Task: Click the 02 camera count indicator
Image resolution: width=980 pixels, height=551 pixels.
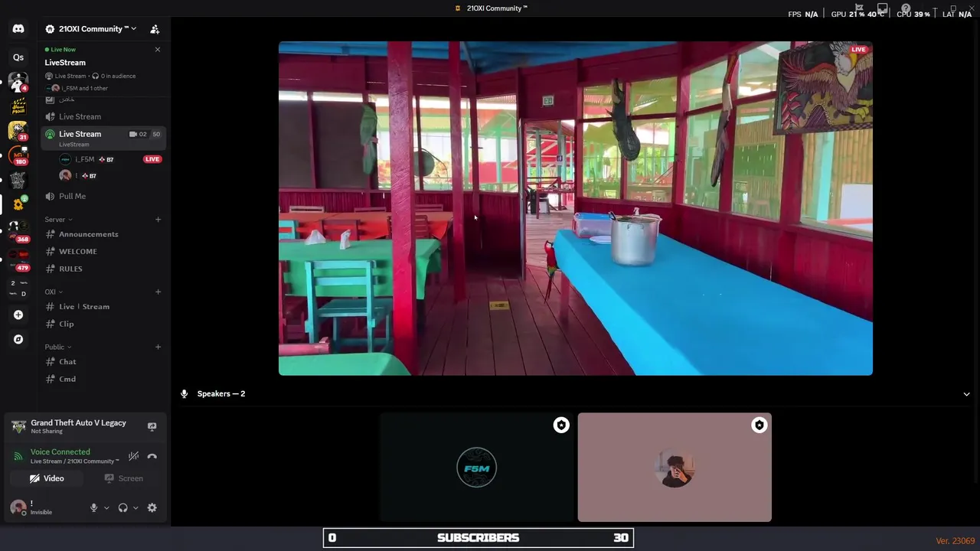Action: tap(139, 134)
